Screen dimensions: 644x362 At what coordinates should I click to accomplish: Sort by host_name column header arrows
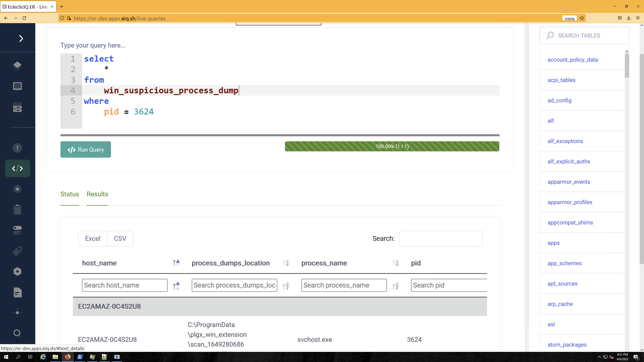pyautogui.click(x=176, y=263)
